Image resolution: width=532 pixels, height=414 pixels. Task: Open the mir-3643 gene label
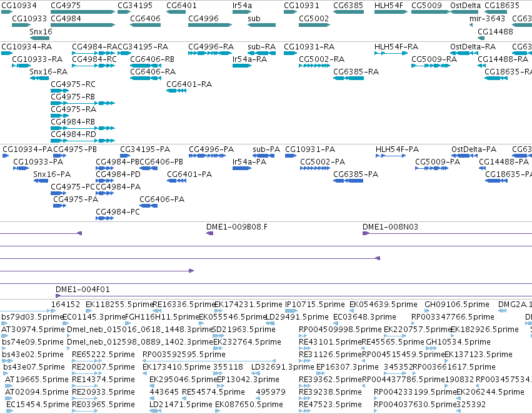tap(487, 18)
